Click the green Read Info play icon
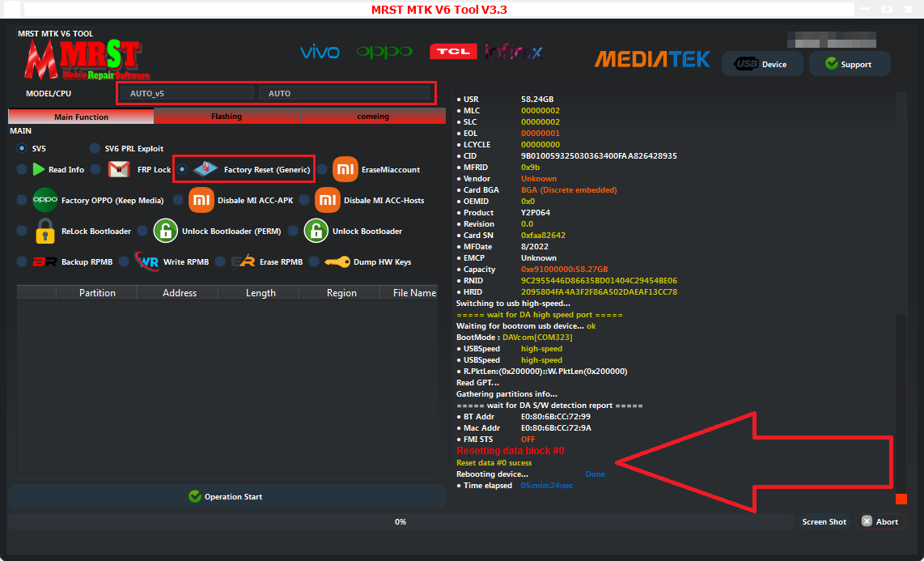This screenshot has height=561, width=924. tap(39, 170)
